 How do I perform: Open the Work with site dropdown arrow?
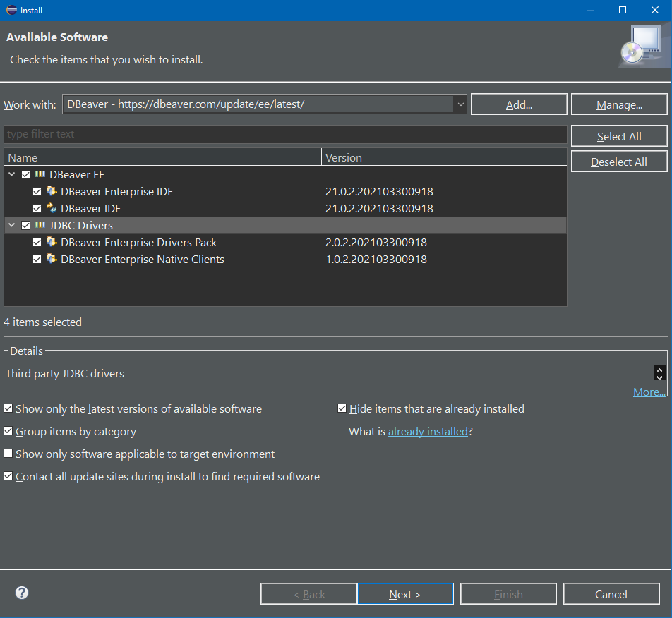point(460,104)
